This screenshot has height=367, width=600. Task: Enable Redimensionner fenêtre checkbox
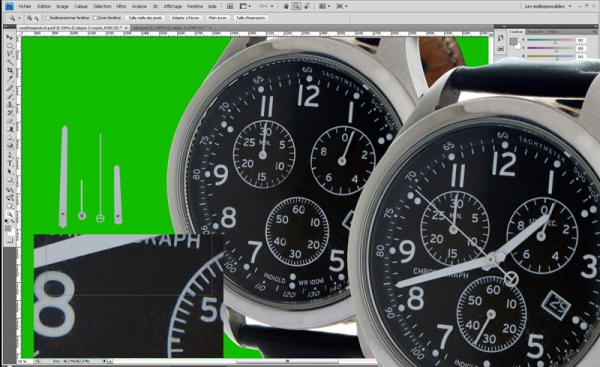click(x=47, y=18)
